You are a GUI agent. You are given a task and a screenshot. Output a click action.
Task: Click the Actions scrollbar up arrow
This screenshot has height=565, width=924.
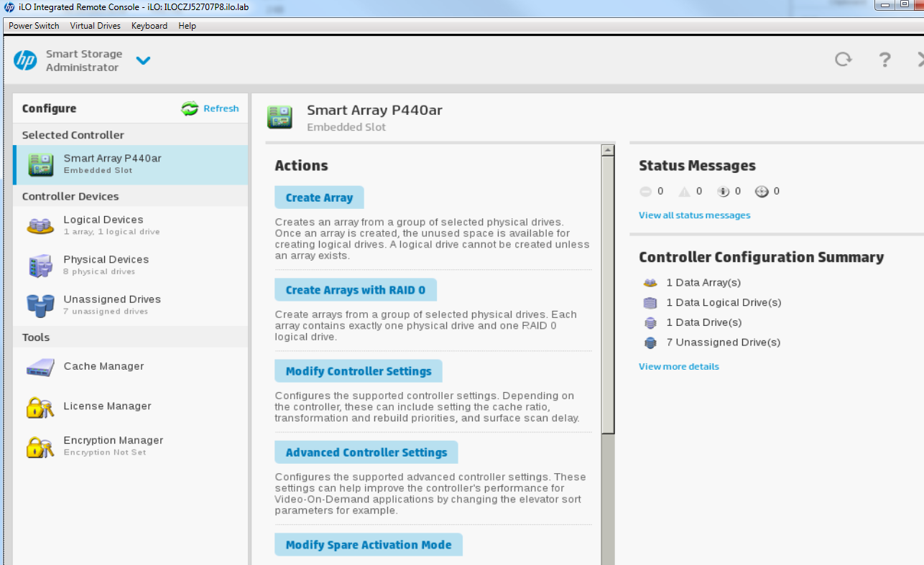608,150
